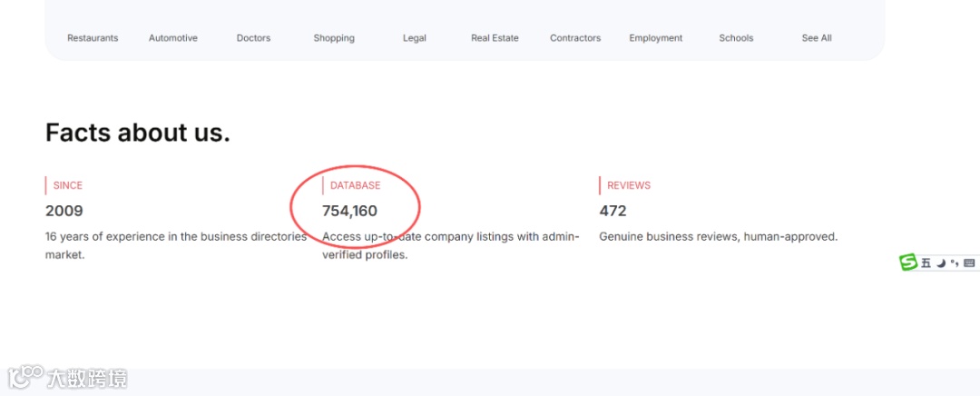Open the Real Estate category

pos(495,38)
